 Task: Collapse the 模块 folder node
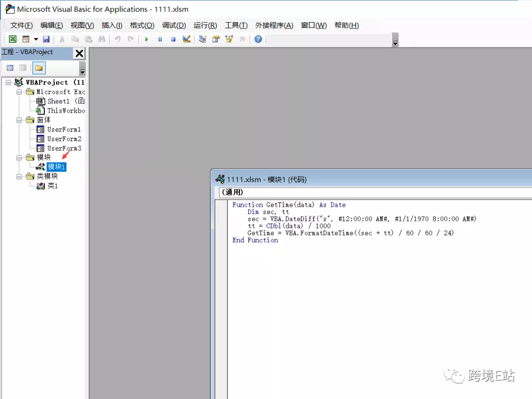point(19,157)
